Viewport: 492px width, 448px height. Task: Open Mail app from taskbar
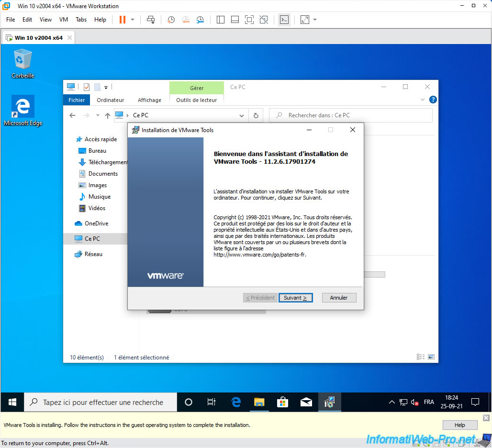point(306,402)
